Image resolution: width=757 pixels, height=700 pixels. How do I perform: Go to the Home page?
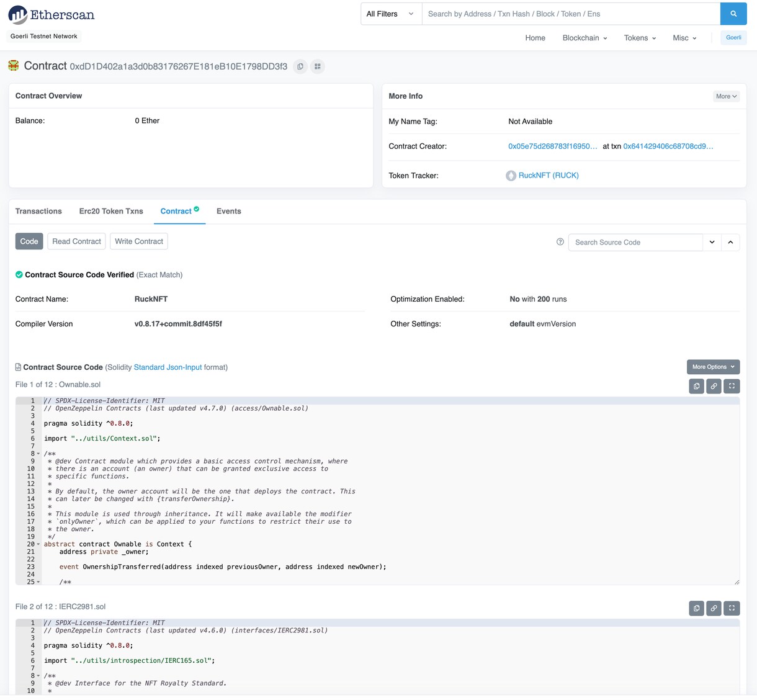(535, 38)
